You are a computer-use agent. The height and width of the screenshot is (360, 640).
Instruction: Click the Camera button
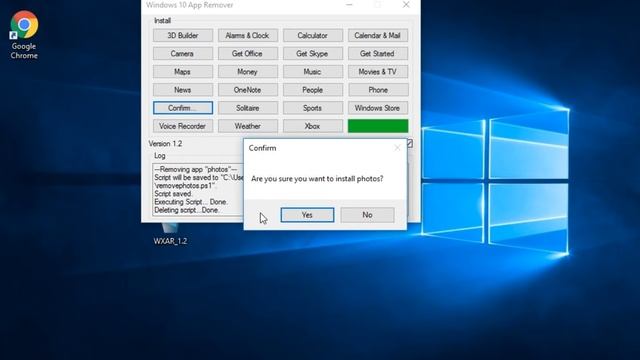click(x=183, y=53)
